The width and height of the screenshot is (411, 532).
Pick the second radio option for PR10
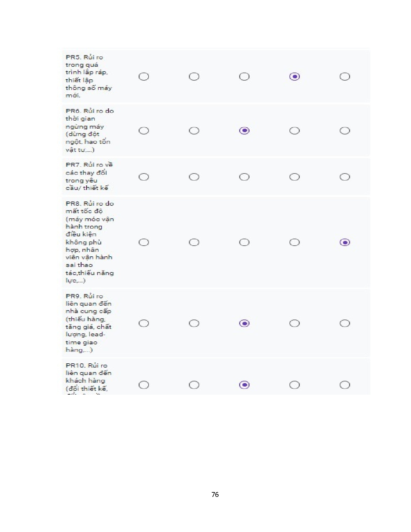click(x=194, y=385)
